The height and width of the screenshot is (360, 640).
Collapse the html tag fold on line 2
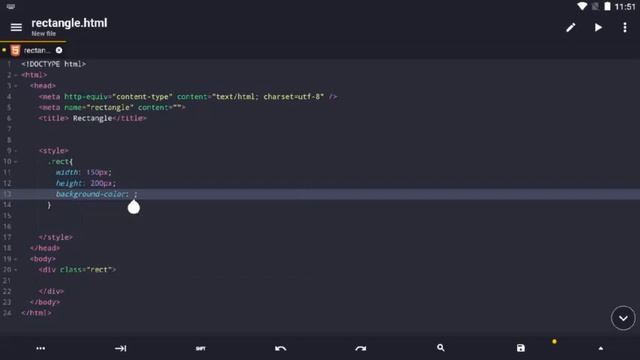click(16, 75)
